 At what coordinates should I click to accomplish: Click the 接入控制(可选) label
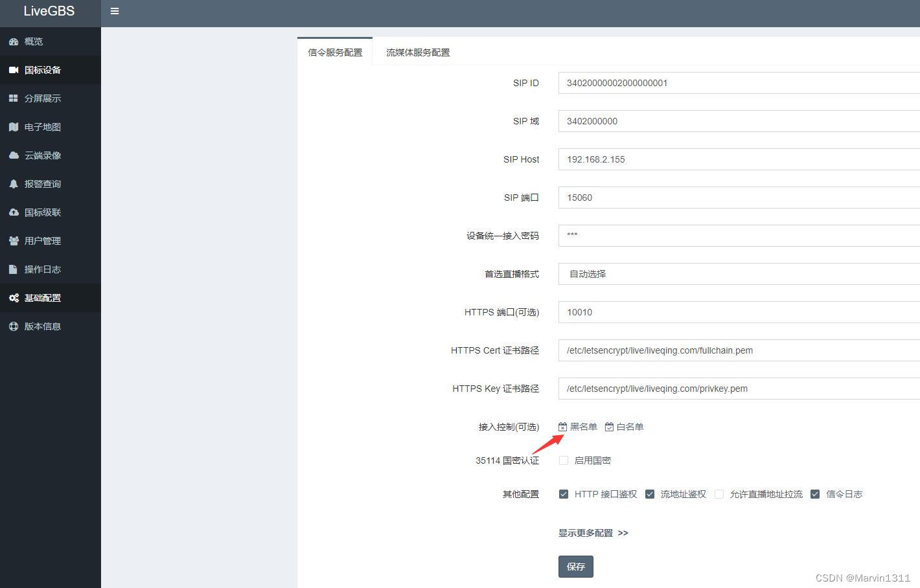[x=509, y=427]
